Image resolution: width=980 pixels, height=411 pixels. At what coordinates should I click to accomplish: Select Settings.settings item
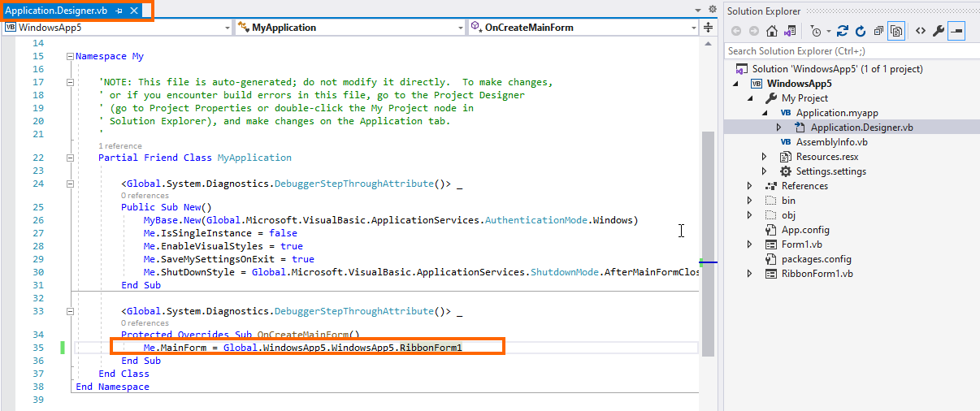click(830, 171)
